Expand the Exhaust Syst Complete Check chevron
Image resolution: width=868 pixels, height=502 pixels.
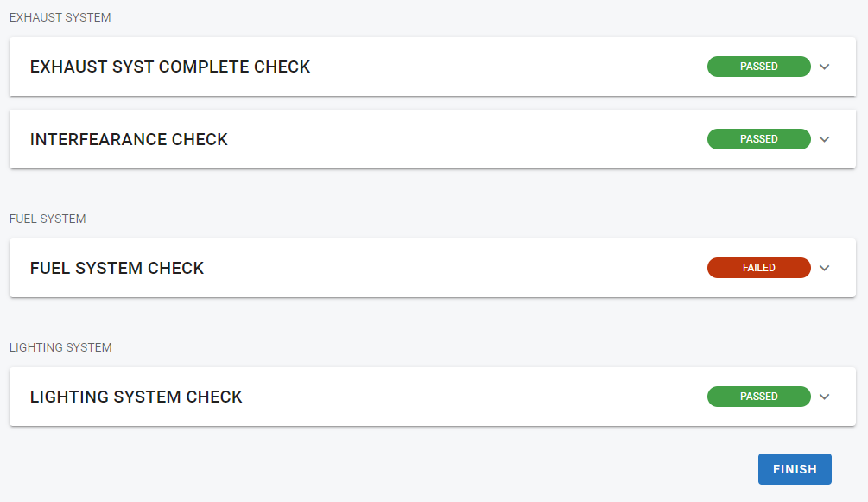824,67
